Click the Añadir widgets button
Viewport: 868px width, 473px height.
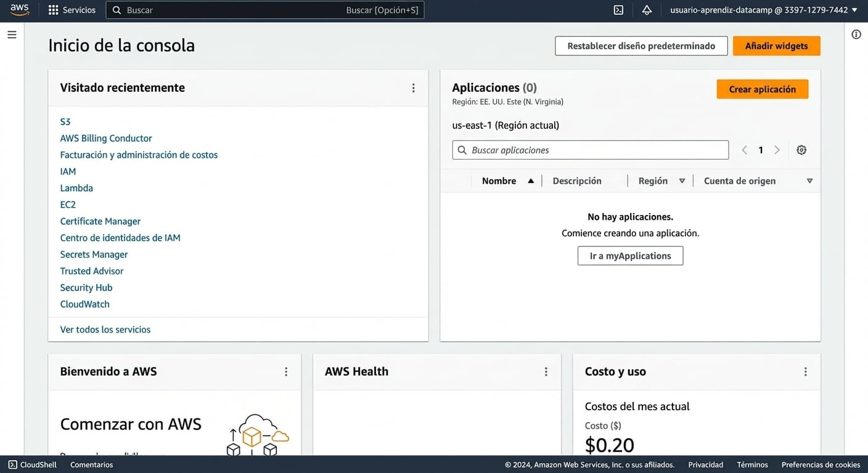pyautogui.click(x=776, y=46)
